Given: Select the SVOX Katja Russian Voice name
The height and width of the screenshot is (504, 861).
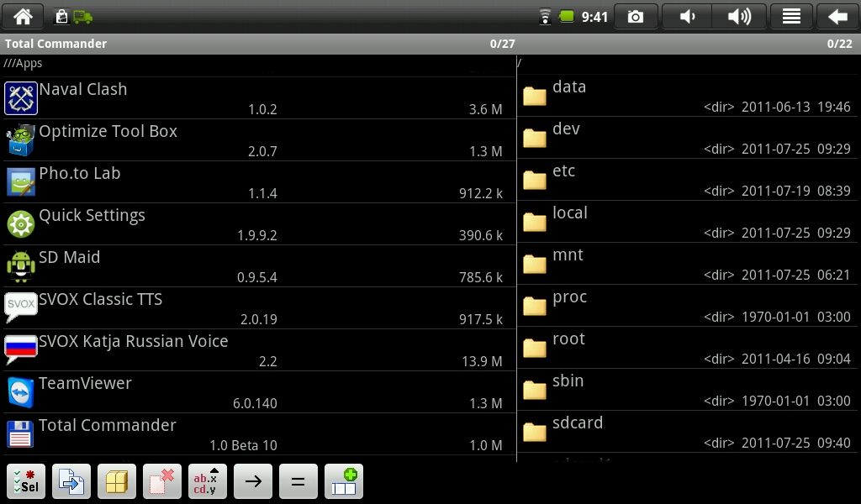Looking at the screenshot, I should 134,342.
